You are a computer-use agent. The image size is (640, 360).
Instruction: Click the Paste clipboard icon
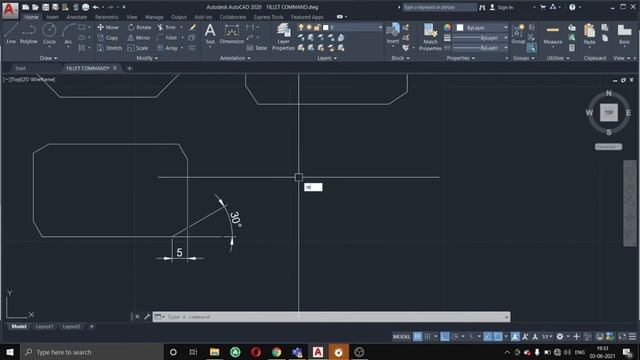pos(589,33)
